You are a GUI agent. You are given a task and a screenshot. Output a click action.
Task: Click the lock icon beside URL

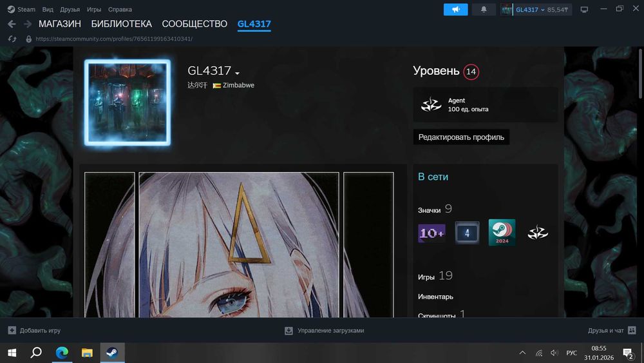tap(28, 39)
